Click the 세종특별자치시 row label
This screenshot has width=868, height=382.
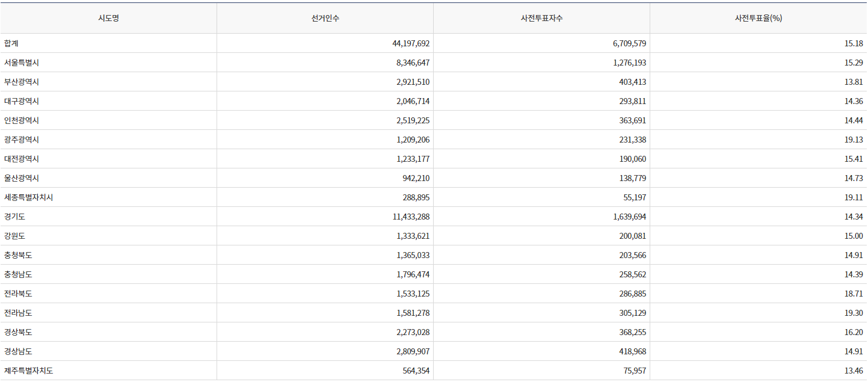coord(28,197)
